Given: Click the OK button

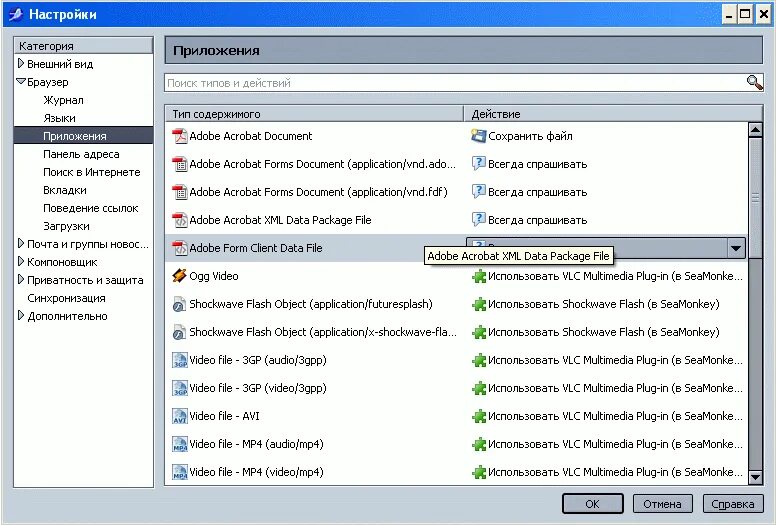Looking at the screenshot, I should pos(592,504).
